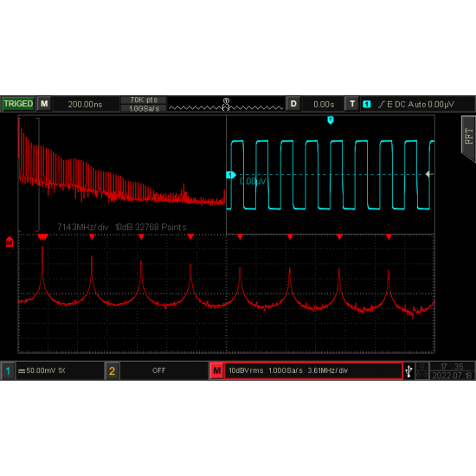Open the 200.00ns timebase setting

86,104
